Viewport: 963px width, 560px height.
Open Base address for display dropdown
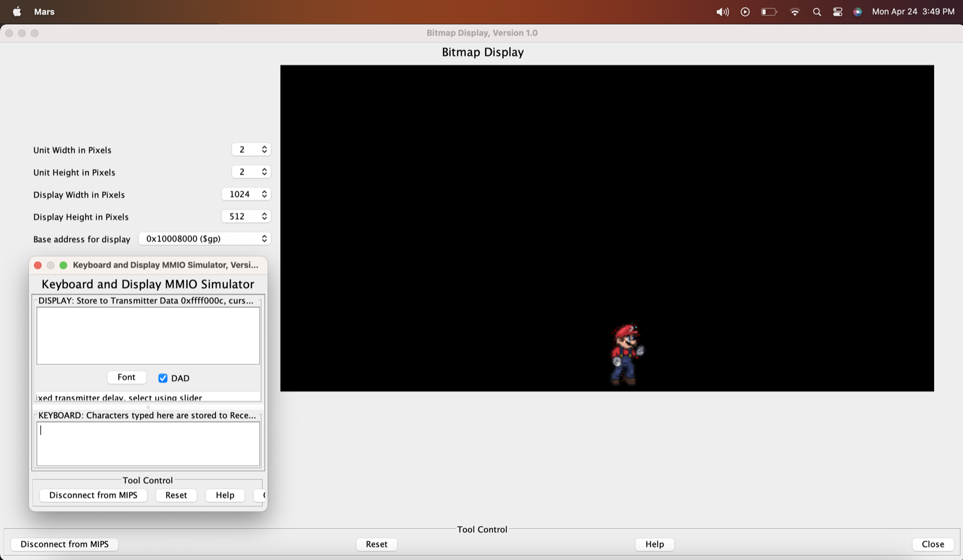205,238
